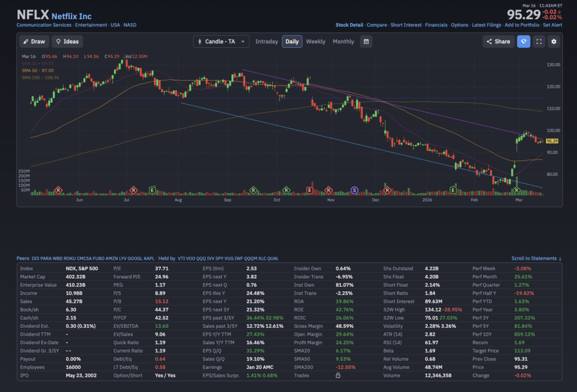
Task: Switch chart to Weekly timeframe
Action: coord(316,42)
